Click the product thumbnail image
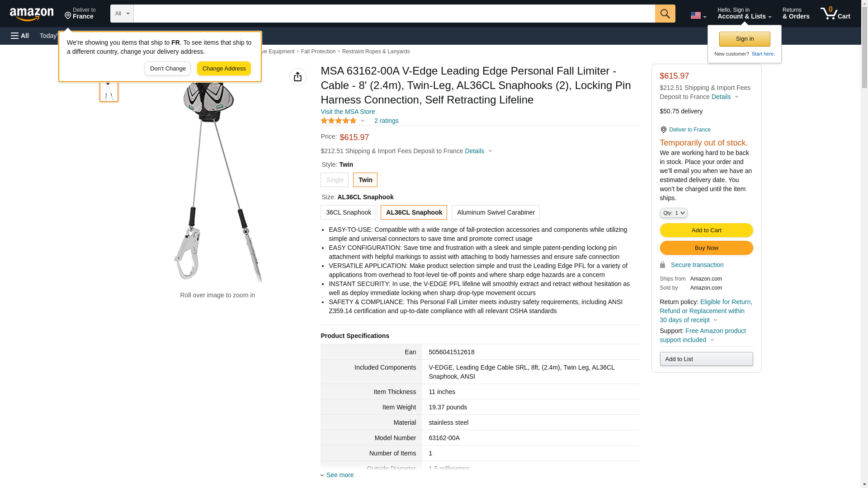Image resolution: width=868 pixels, height=488 pixels. (x=109, y=90)
